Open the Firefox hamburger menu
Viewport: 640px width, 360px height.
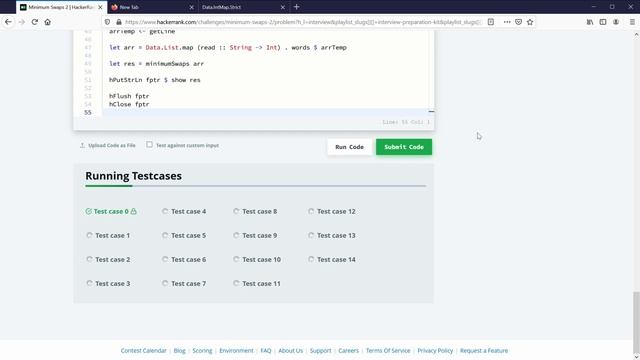[632, 22]
